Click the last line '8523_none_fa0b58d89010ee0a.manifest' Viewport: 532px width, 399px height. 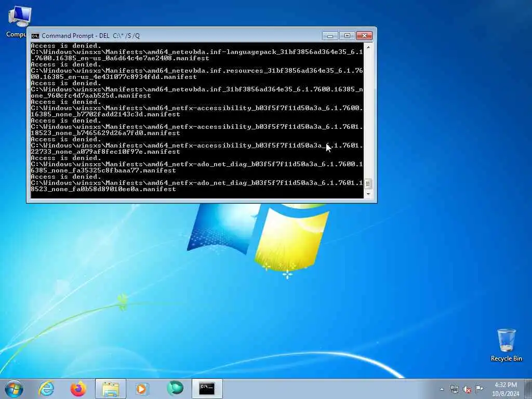click(103, 189)
